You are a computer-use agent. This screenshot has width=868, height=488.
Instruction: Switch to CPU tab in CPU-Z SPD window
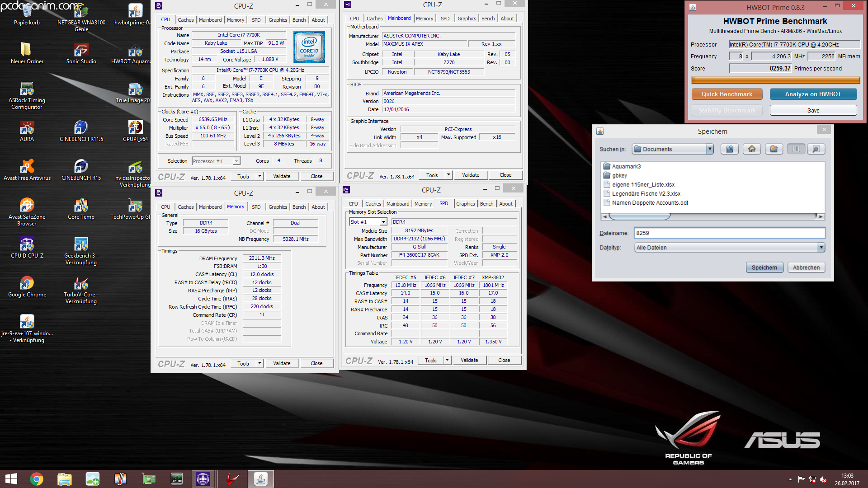[x=353, y=204]
